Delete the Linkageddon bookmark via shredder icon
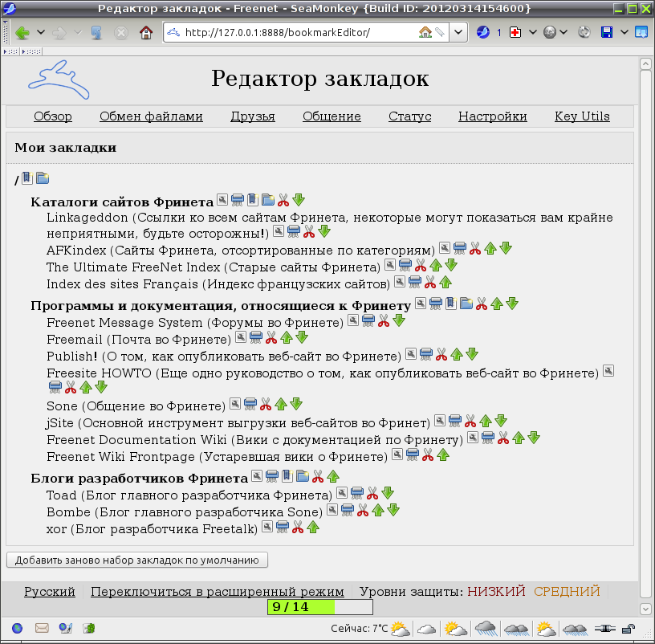The height and width of the screenshot is (644, 655). point(294,231)
